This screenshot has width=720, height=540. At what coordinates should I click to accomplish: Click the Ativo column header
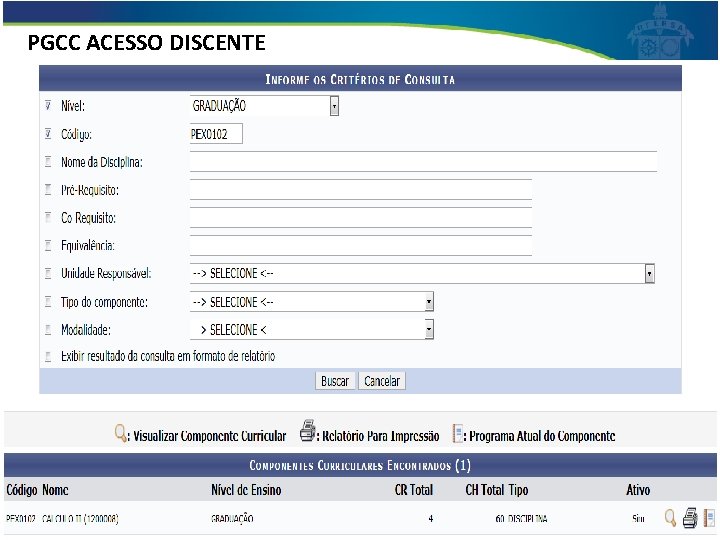[638, 490]
